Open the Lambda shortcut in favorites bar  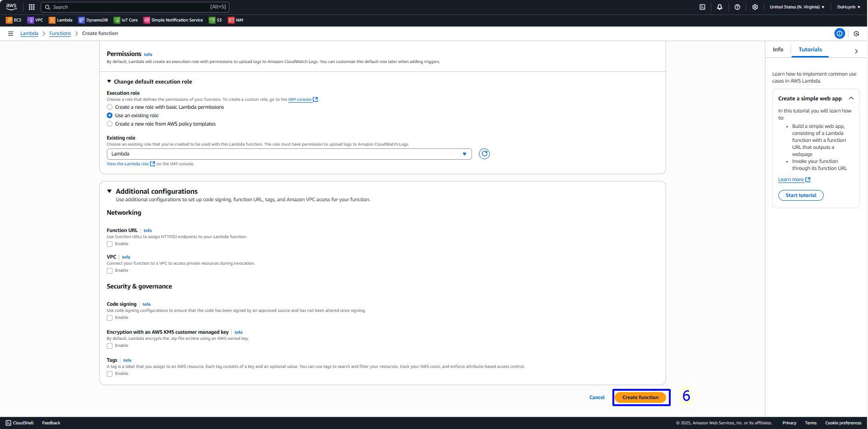(x=61, y=20)
